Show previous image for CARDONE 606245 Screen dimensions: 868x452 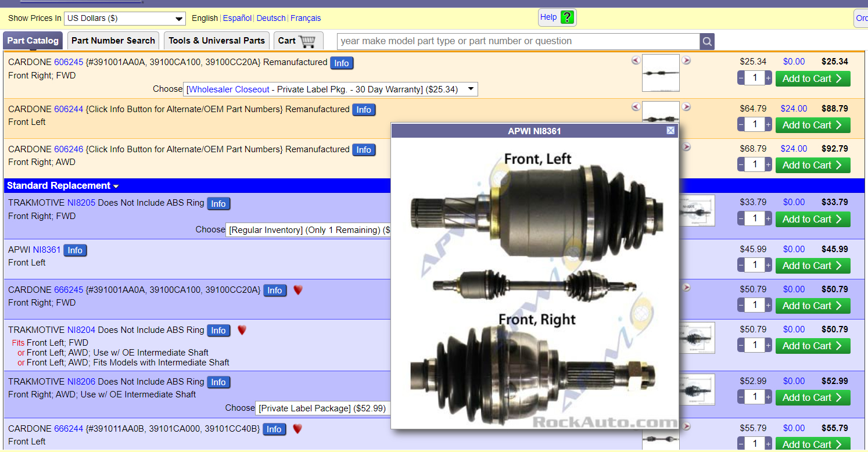(x=636, y=60)
